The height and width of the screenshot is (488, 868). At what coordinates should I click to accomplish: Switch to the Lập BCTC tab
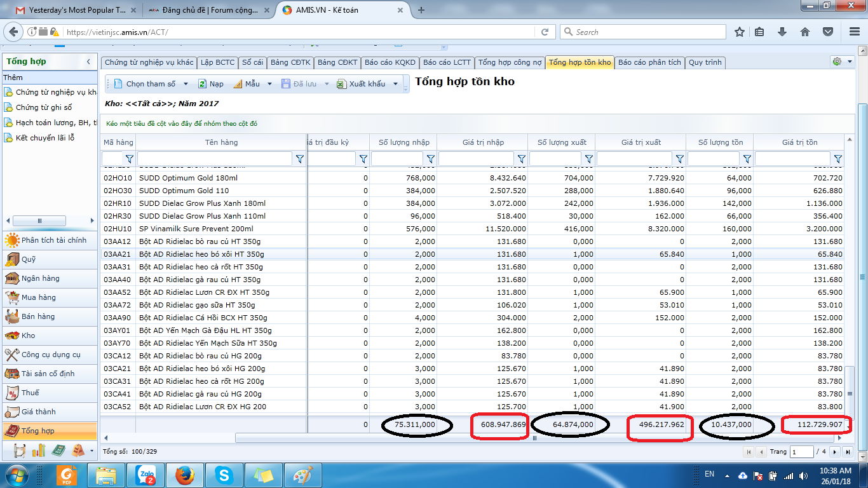[217, 62]
